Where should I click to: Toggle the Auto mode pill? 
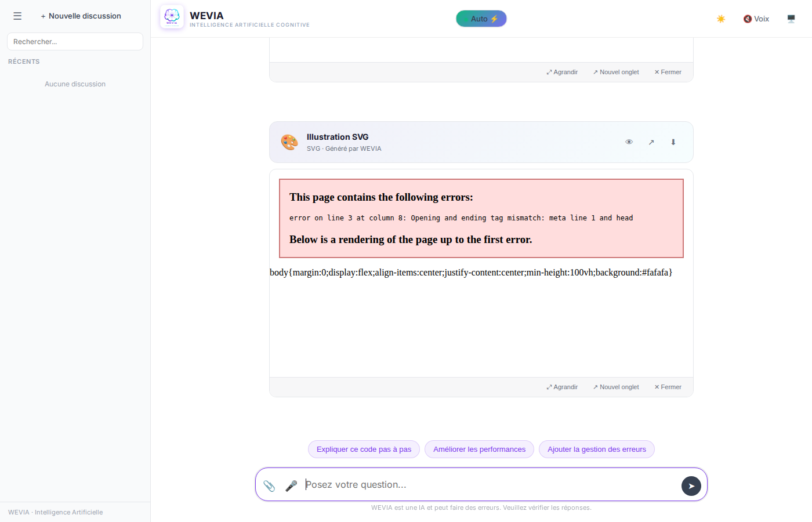tap(481, 19)
